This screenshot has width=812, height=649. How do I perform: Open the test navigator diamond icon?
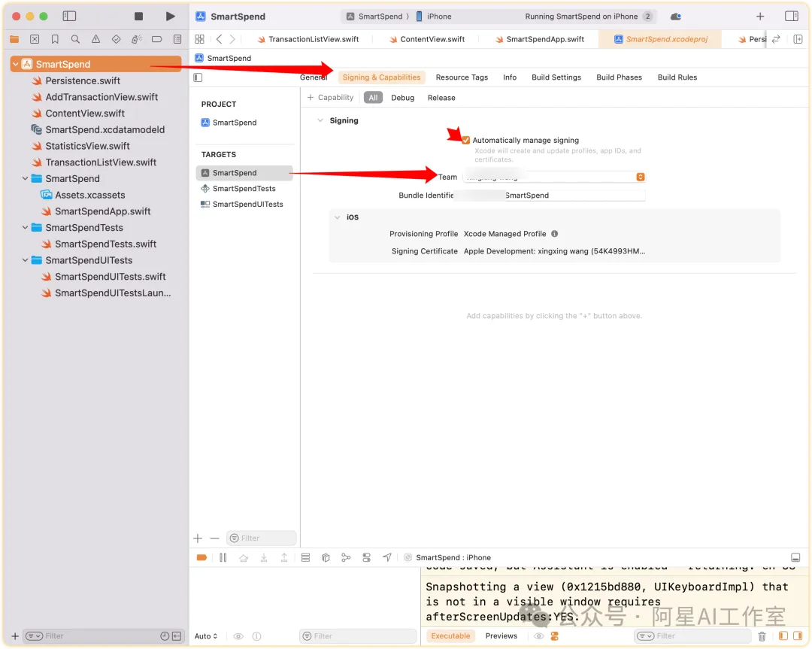coord(116,39)
